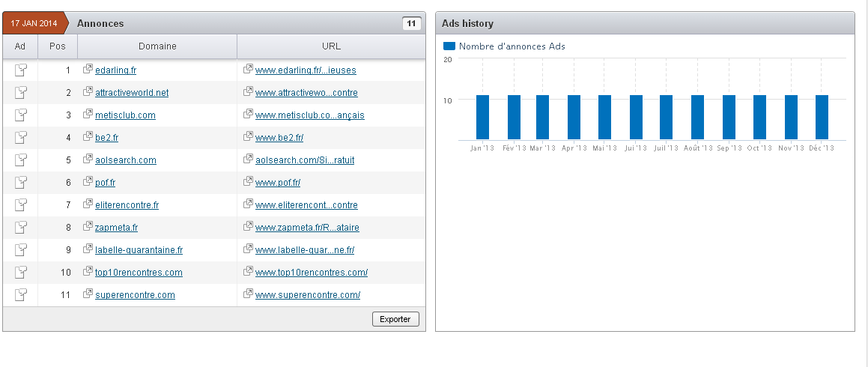Click external link icon beside www.be2.fr/ URL

click(248, 137)
